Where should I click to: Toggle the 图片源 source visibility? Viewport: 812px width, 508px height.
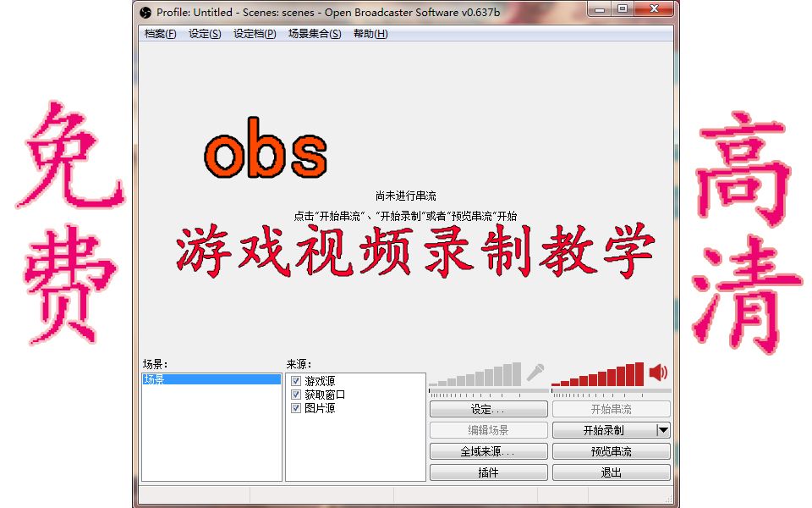(295, 407)
